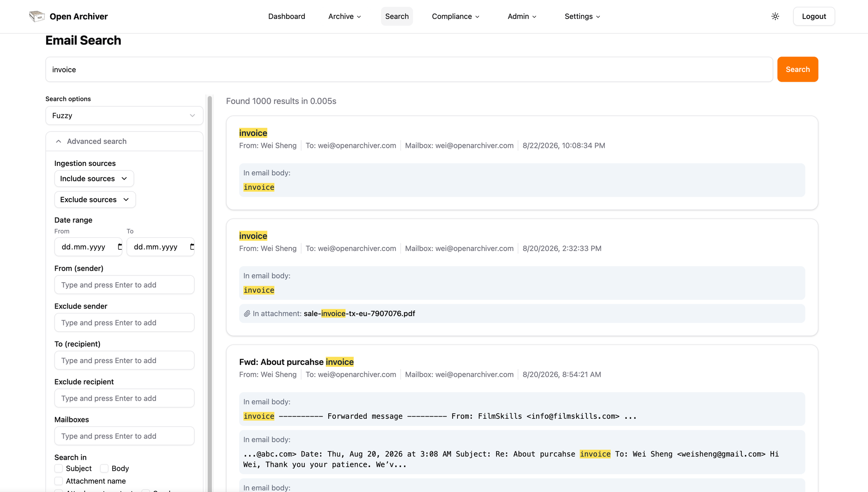Image resolution: width=868 pixels, height=492 pixels.
Task: Open attachment sale-invoice-tx-eu-7907076.pdf
Action: [359, 313]
